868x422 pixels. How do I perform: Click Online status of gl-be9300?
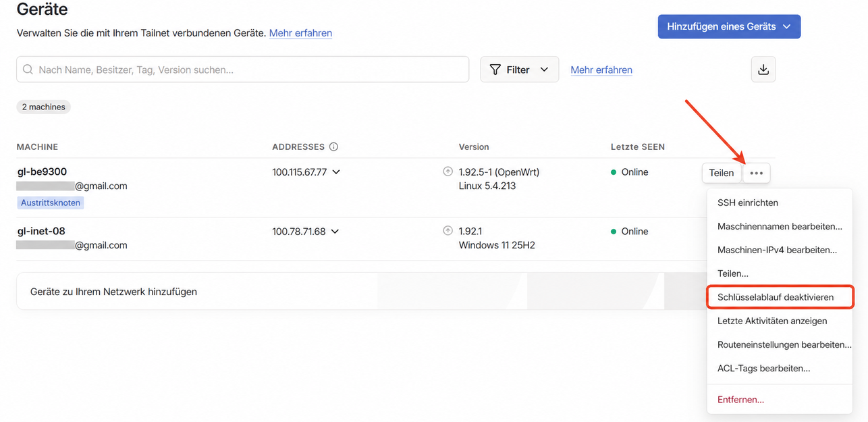[629, 172]
